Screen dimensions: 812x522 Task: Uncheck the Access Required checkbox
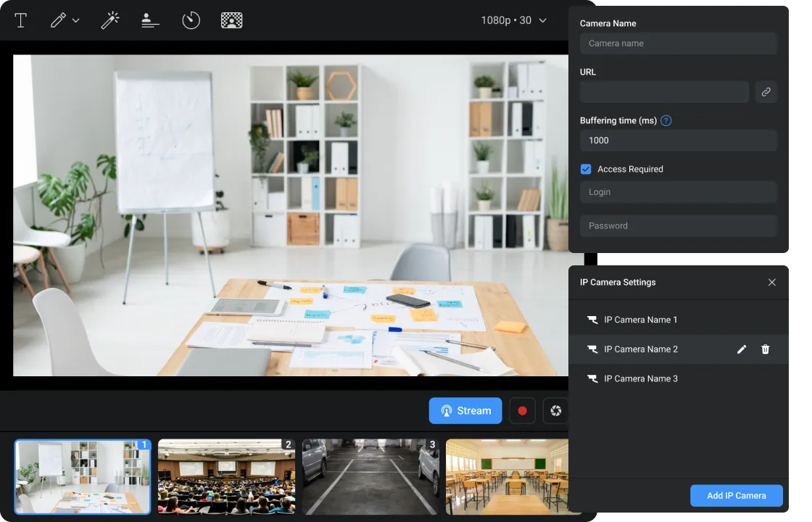586,169
